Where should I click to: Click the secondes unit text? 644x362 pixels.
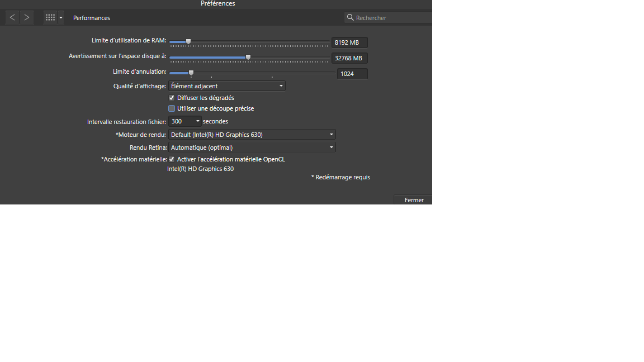[x=215, y=121]
